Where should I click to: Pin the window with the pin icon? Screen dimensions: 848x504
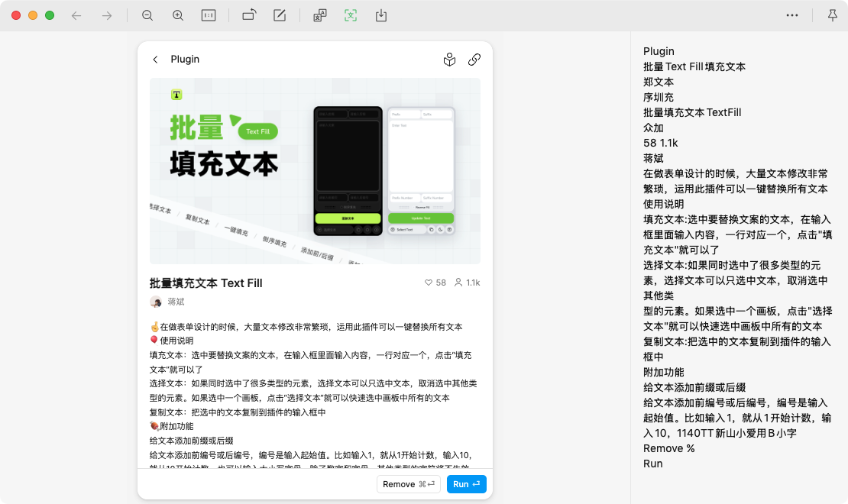[x=832, y=16]
